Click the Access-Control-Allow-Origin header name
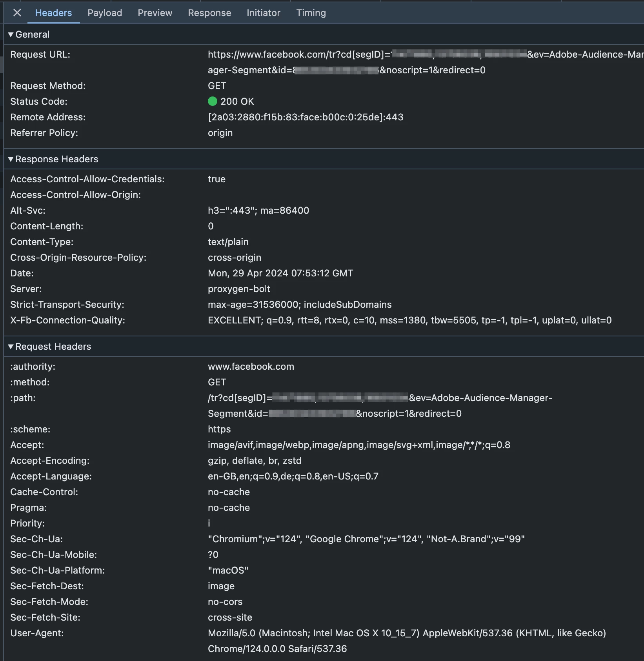 (75, 195)
